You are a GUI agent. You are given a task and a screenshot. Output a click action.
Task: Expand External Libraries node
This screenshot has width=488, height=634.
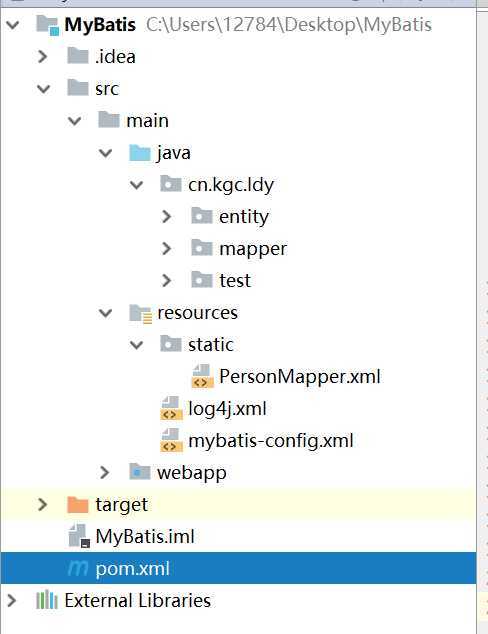pyautogui.click(x=12, y=600)
